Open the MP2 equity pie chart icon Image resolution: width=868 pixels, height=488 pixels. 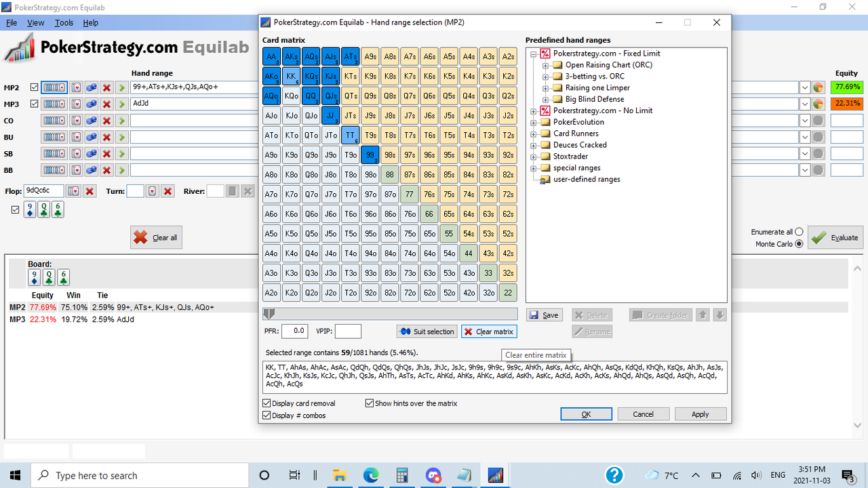(818, 87)
